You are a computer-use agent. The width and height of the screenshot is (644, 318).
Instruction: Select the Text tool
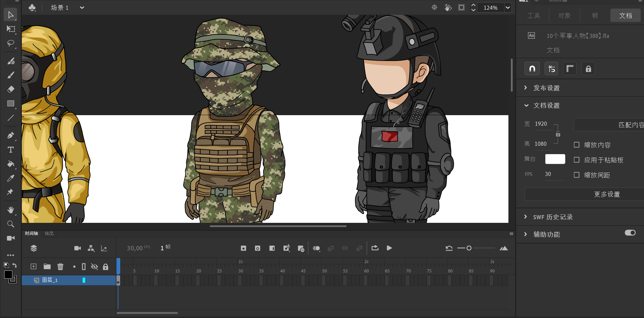[11, 150]
